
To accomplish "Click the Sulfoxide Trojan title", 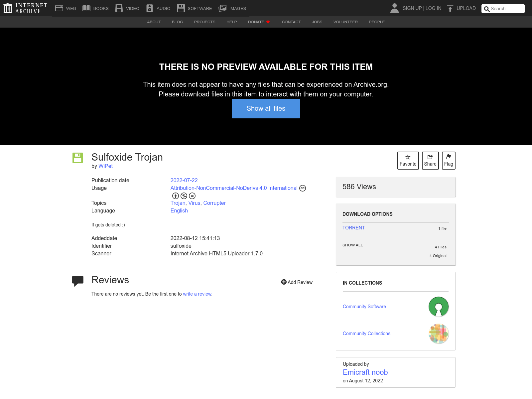I will tap(127, 157).
